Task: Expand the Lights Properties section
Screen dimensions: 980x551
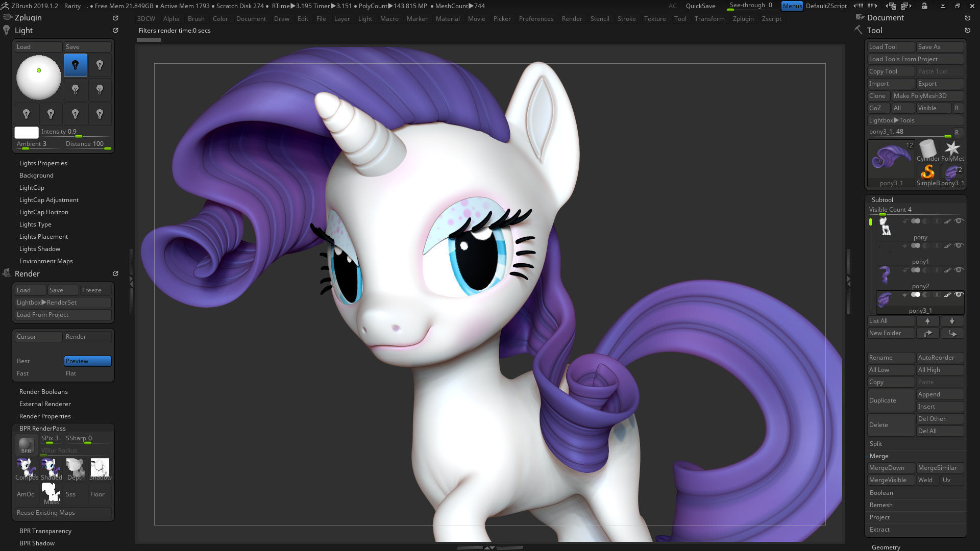Action: [43, 163]
